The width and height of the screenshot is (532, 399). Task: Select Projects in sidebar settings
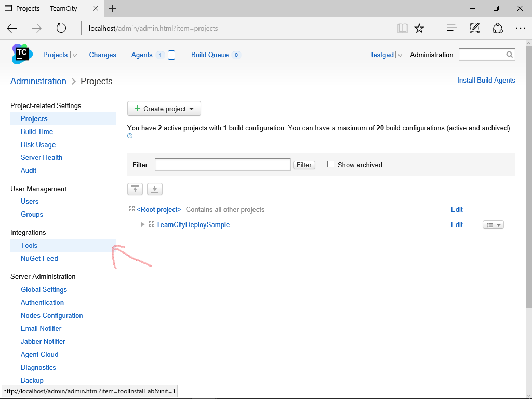point(63,119)
